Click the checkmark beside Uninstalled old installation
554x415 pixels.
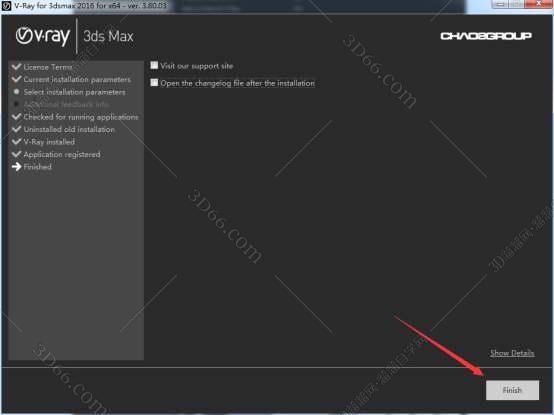coord(16,129)
